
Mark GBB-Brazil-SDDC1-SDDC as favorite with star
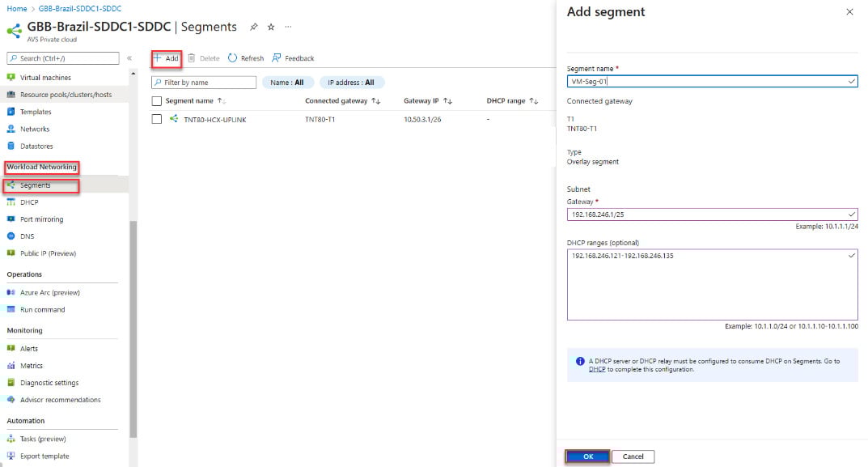pyautogui.click(x=271, y=27)
